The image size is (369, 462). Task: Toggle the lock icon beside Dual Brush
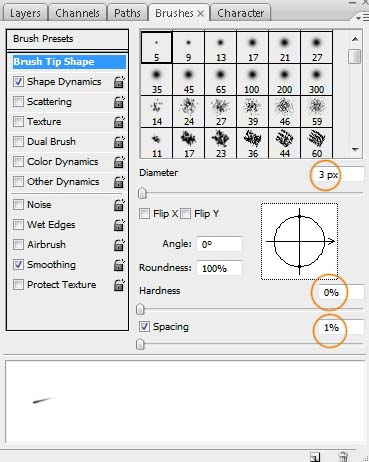[x=119, y=142]
